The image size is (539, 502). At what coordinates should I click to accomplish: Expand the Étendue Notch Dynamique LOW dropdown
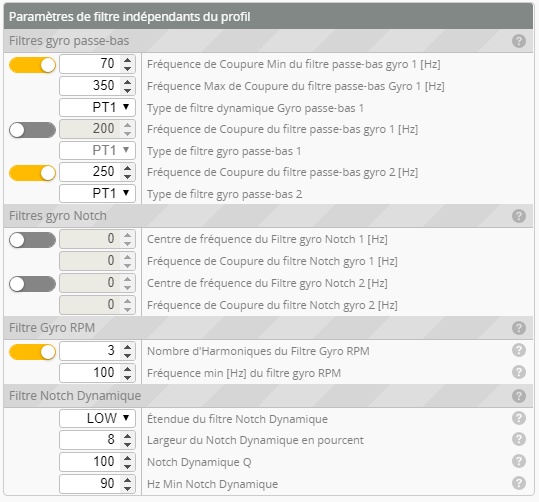click(97, 418)
